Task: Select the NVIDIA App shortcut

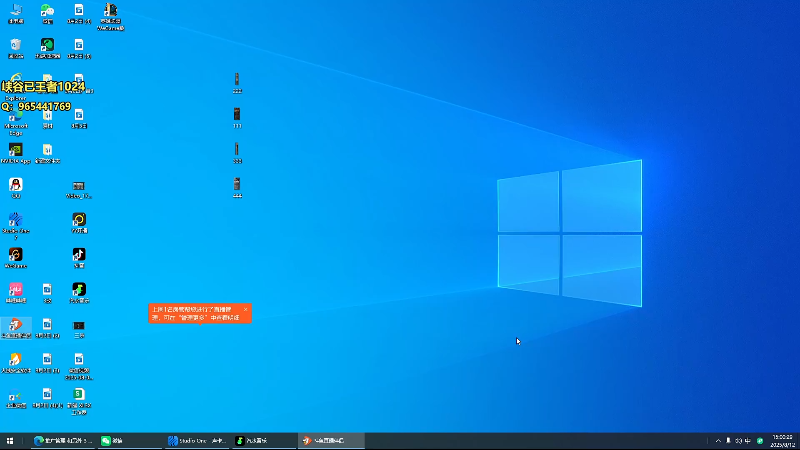Action: tap(16, 153)
